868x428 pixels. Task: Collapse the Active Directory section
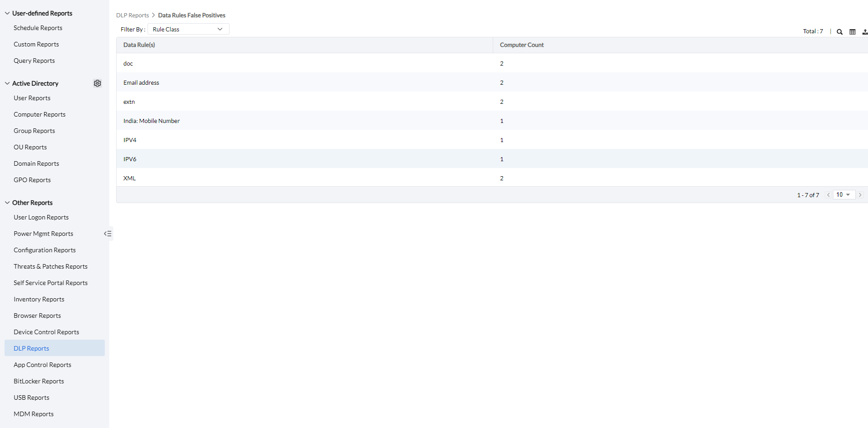7,83
